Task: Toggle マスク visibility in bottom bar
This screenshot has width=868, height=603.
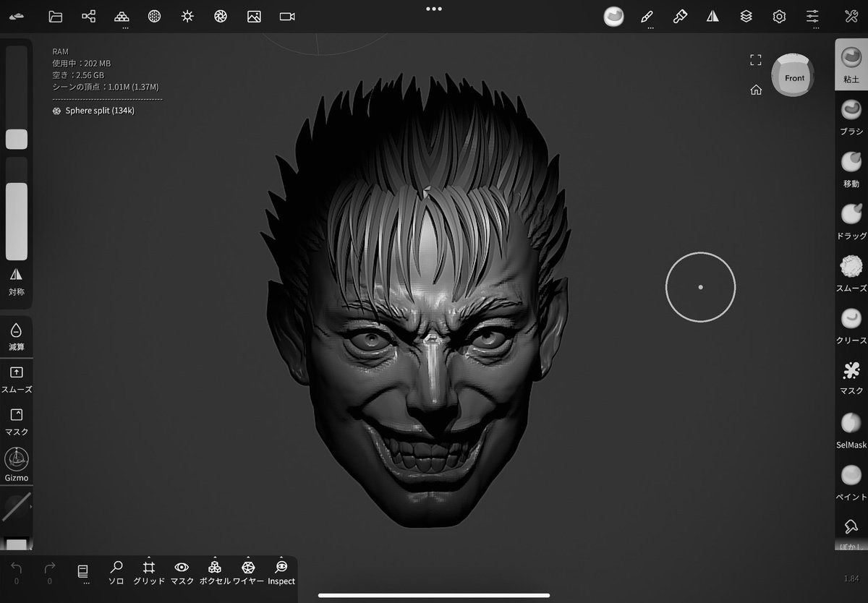Action: (x=182, y=573)
